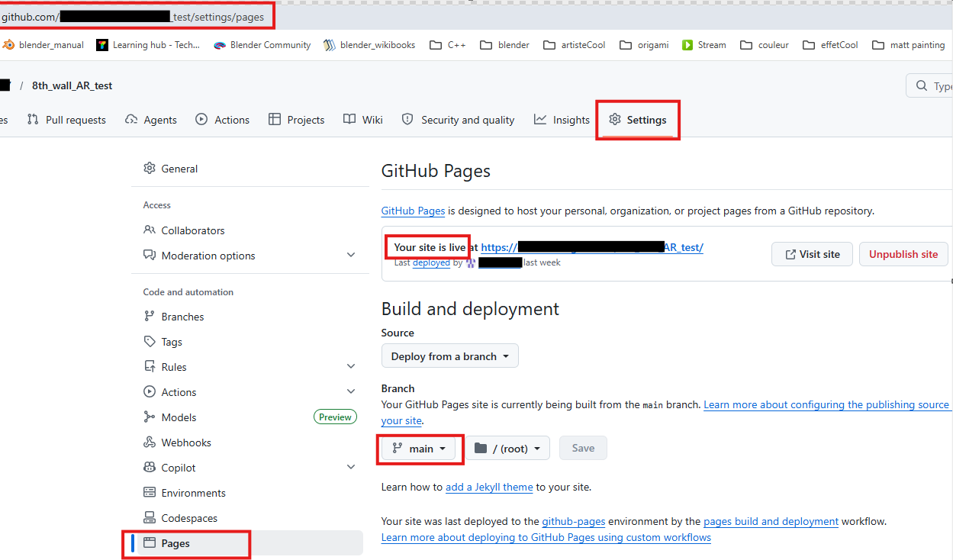Open custom workflows deployment docs link
Screen dimensions: 953x560
tap(546, 538)
